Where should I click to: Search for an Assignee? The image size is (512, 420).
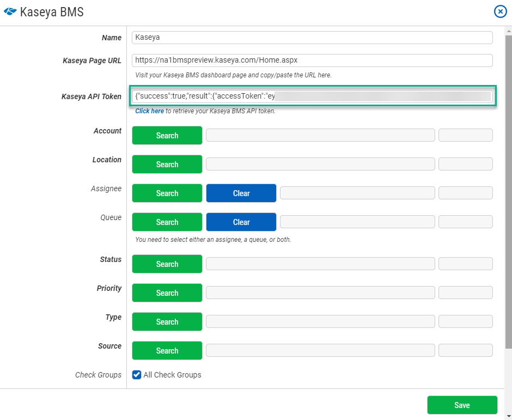(167, 193)
